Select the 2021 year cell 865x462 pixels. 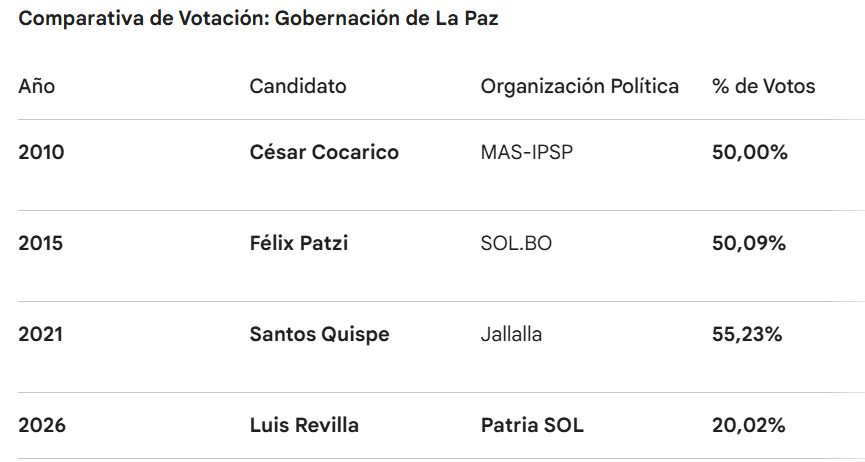pyautogui.click(x=40, y=334)
